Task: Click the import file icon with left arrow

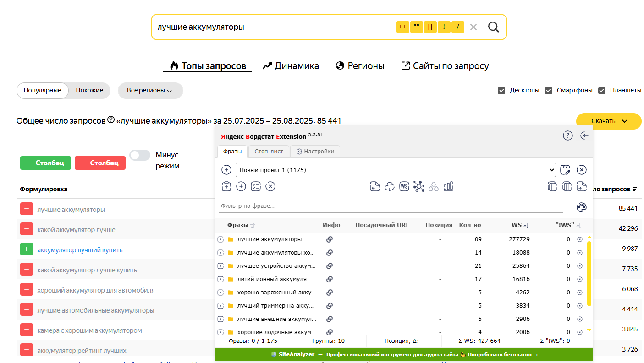Action: (375, 186)
